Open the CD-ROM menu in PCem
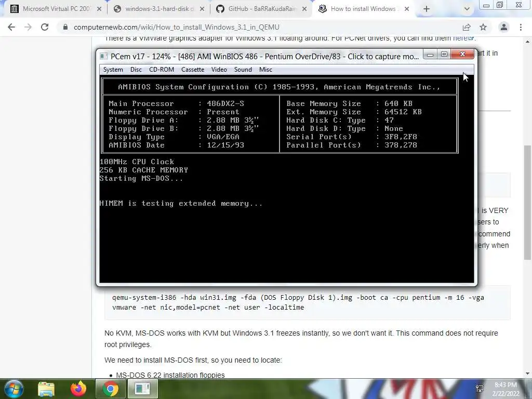 pos(162,70)
